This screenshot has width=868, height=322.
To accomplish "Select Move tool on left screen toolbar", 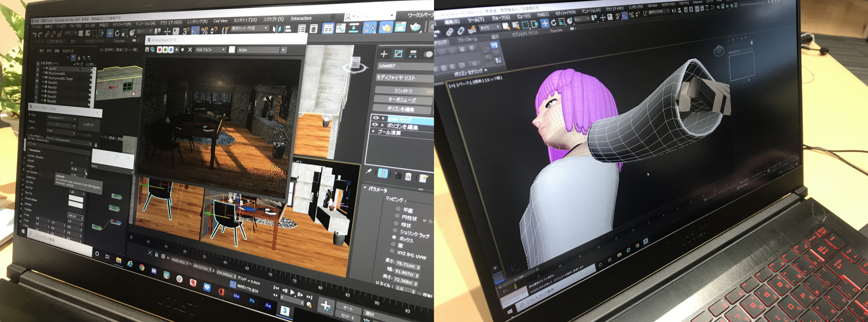I will [110, 33].
